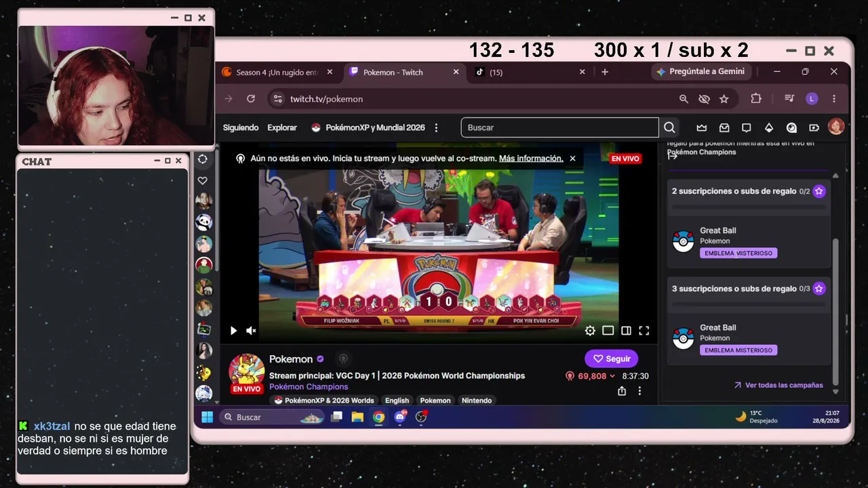Open File Explorer from the taskbar
Viewport: 868px width, 488px height.
click(x=357, y=417)
